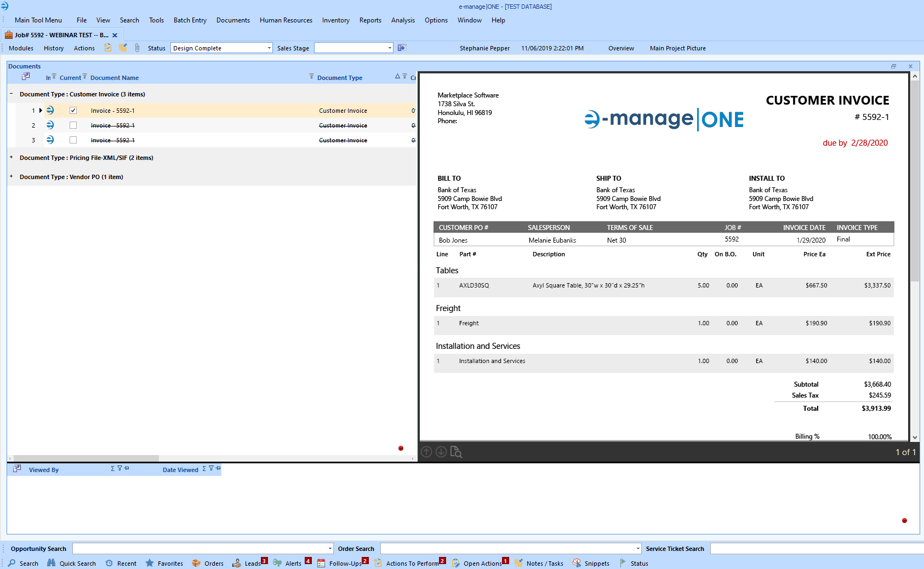
Task: Expand the Pricing File-XML/SIF document group
Action: 11,157
